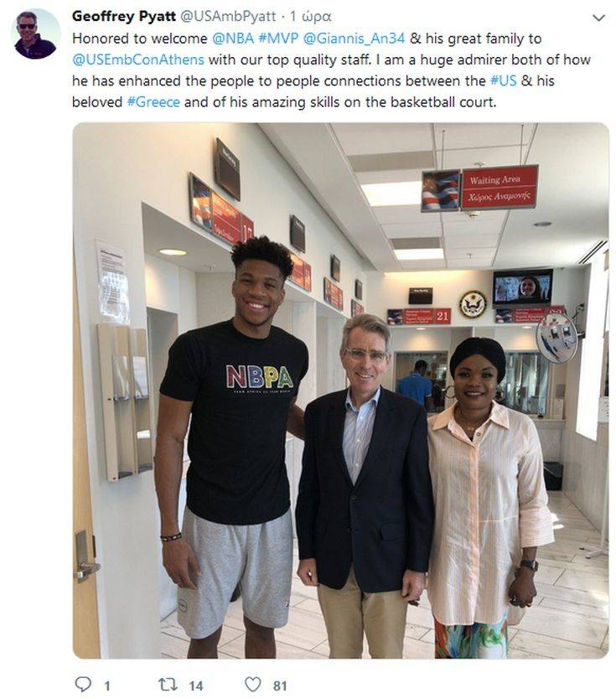Open the tweet timestamp 1 ώρα
The width and height of the screenshot is (616, 699).
(x=311, y=17)
